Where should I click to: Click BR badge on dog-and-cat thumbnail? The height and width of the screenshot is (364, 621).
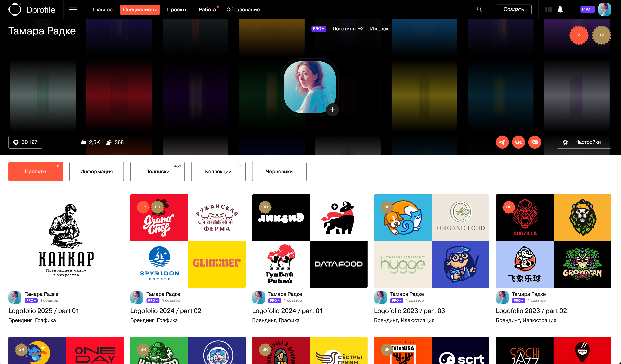pyautogui.click(x=387, y=207)
